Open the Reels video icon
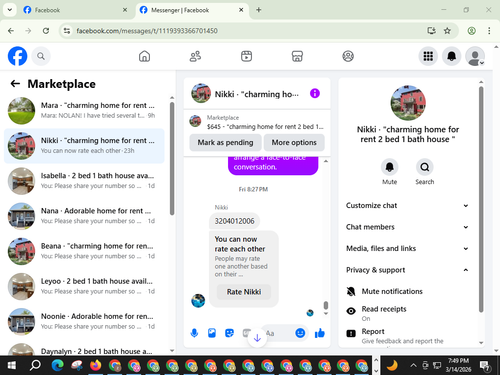This screenshot has height=375, width=500. coord(246,56)
